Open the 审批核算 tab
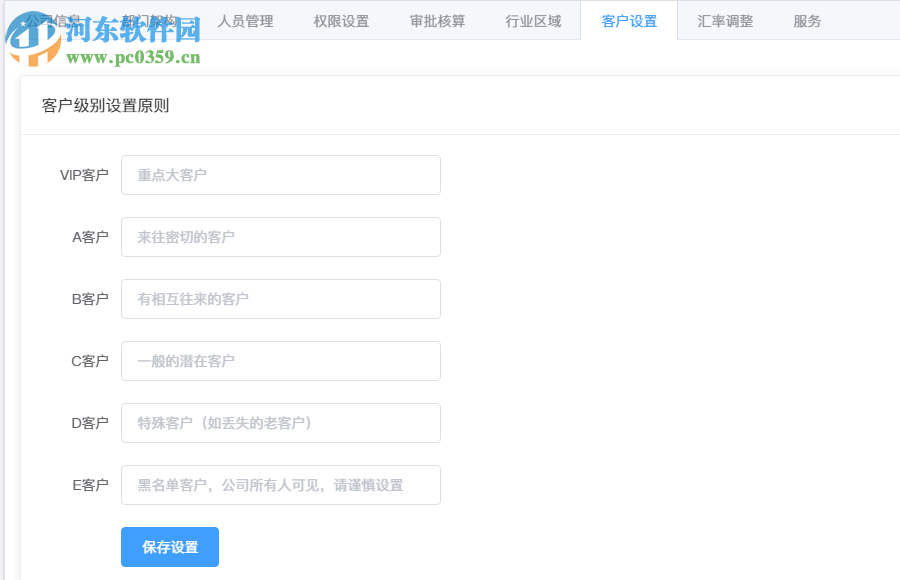The height and width of the screenshot is (580, 900). [436, 20]
